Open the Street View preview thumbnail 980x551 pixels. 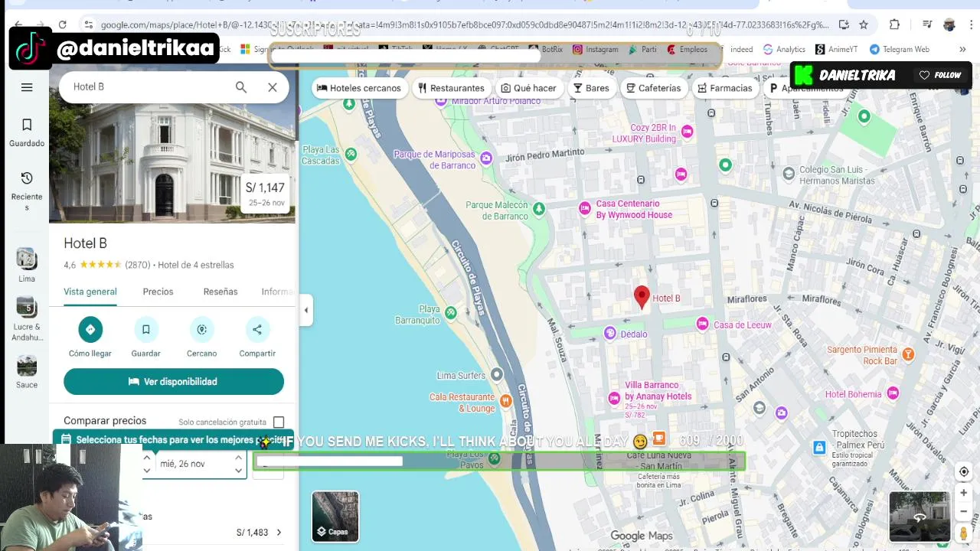[x=920, y=517]
